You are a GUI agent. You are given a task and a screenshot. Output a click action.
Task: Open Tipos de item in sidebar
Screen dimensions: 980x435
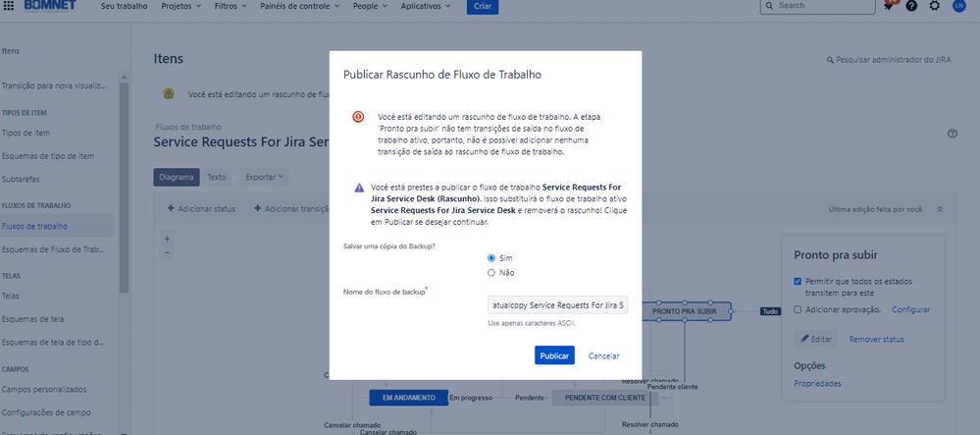point(26,133)
